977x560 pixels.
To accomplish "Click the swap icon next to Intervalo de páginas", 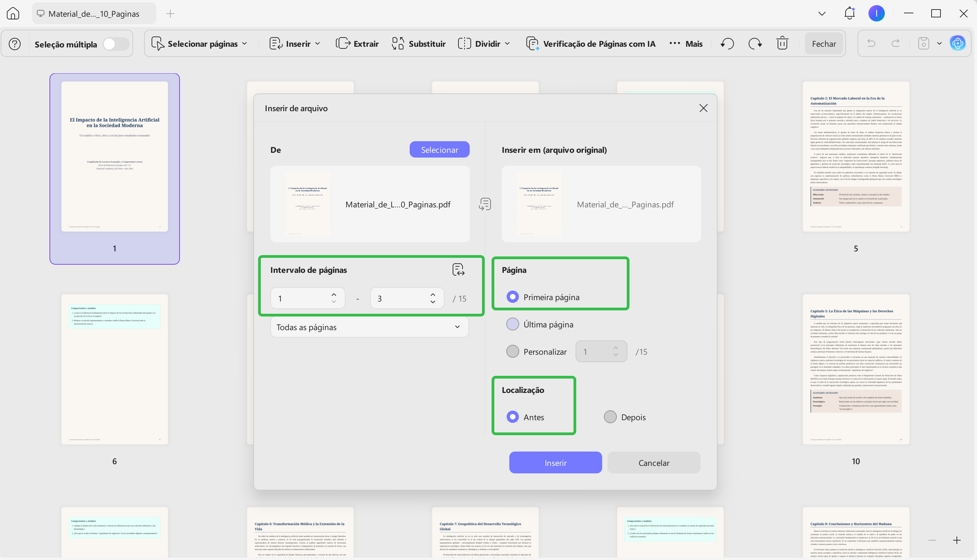I will click(x=458, y=270).
